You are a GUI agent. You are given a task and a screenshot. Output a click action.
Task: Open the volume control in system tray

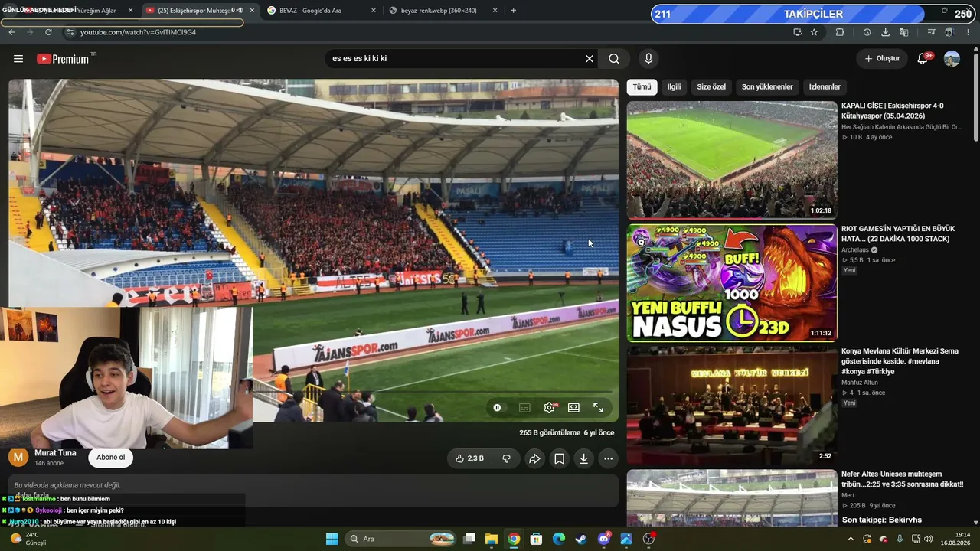point(928,539)
